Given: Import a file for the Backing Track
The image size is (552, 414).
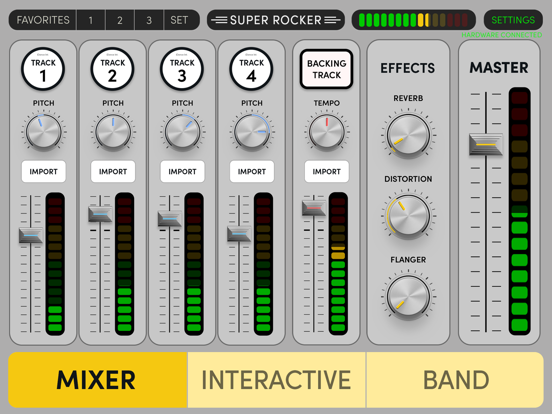Looking at the screenshot, I should [x=327, y=171].
